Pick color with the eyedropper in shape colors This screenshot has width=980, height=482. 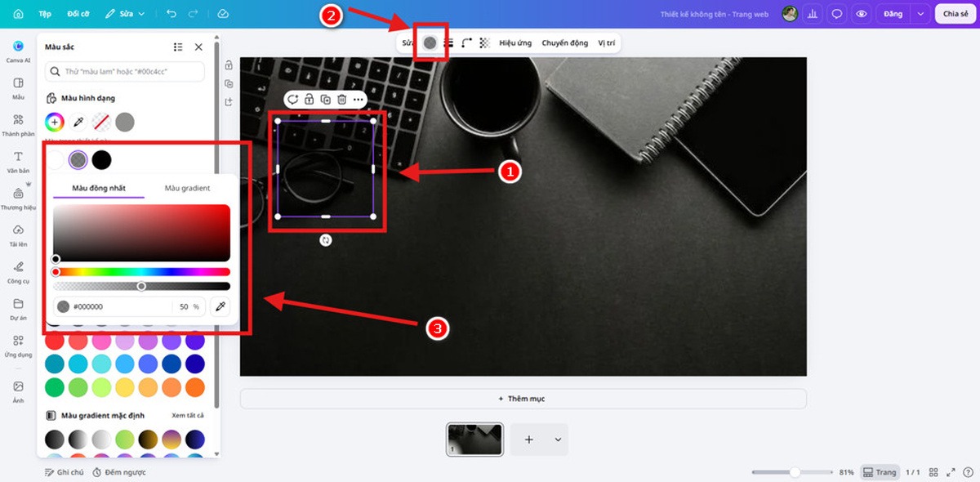click(x=78, y=123)
